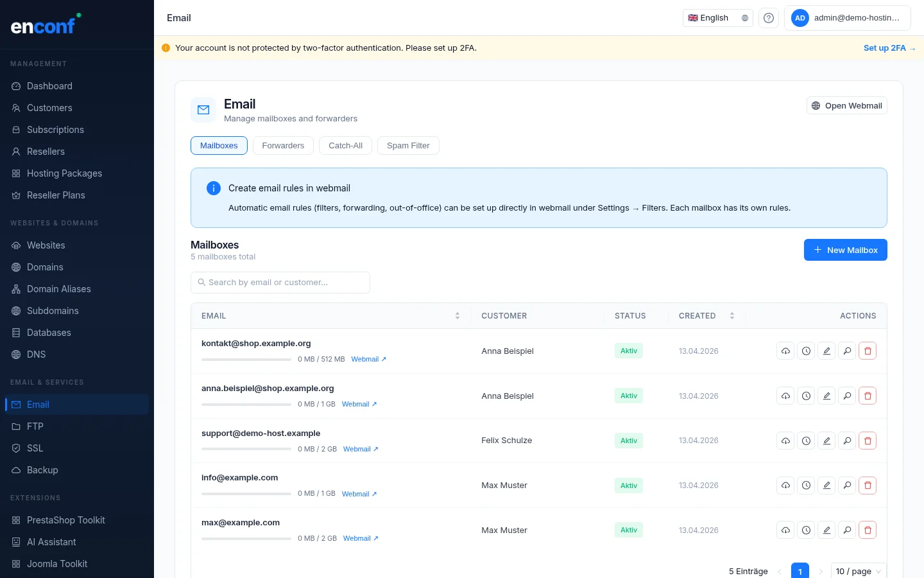
Task: Open the cloud storage icon for kontakt@shop.example.org
Action: click(785, 351)
